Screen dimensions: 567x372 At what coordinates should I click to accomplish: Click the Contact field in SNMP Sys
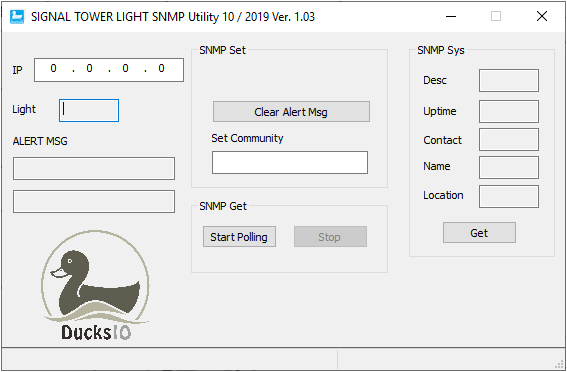click(x=509, y=140)
